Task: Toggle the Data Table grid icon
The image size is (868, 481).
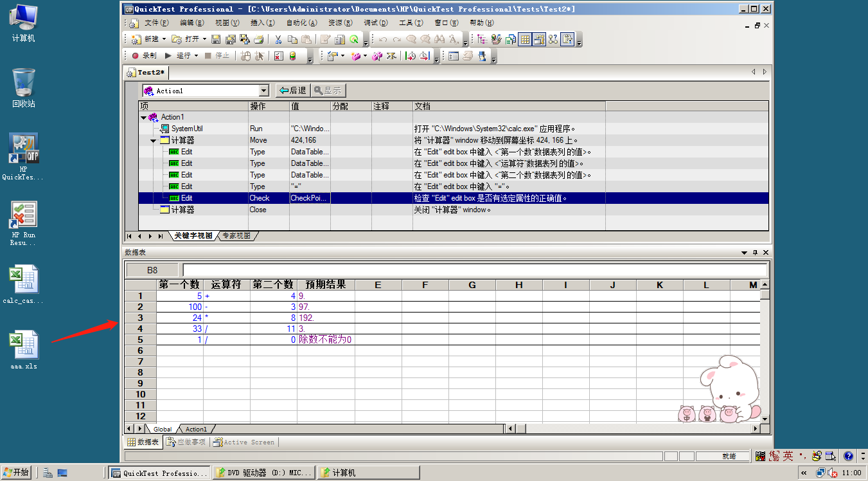Action: point(525,39)
